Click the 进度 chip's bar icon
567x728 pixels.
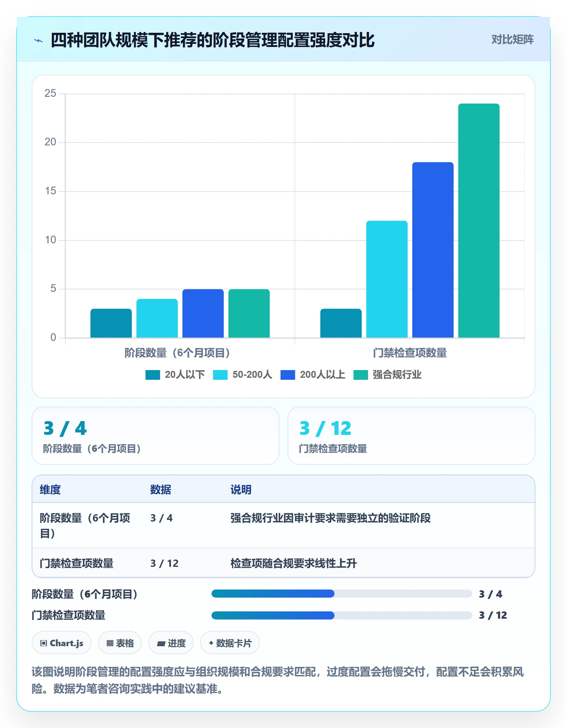(x=161, y=643)
